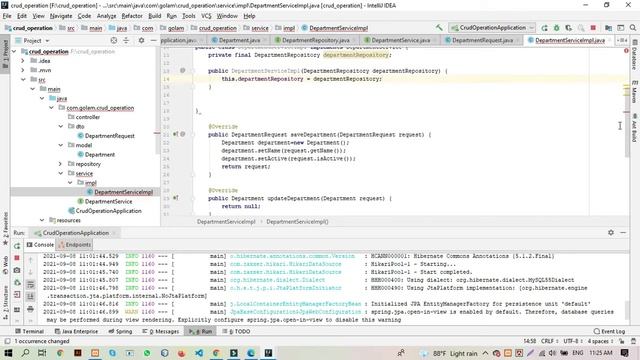Rerun icon in the Run panel sidebar
Viewport: 640px width, 360px height.
17,246
